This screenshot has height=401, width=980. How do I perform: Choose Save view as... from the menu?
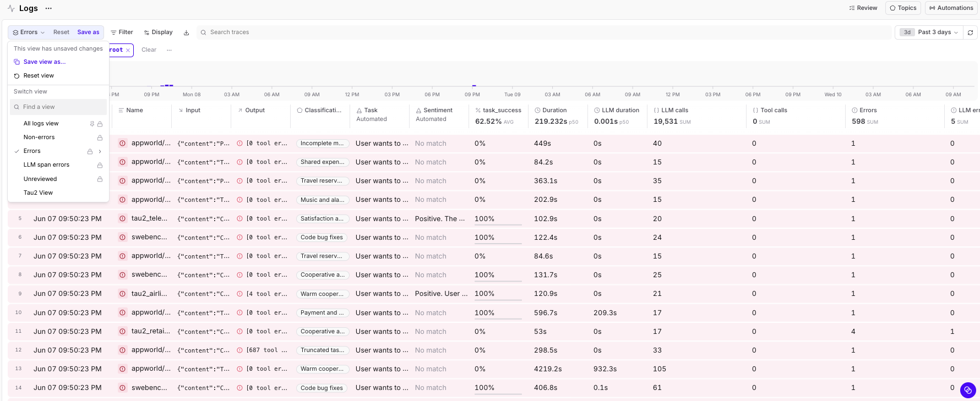coord(44,62)
